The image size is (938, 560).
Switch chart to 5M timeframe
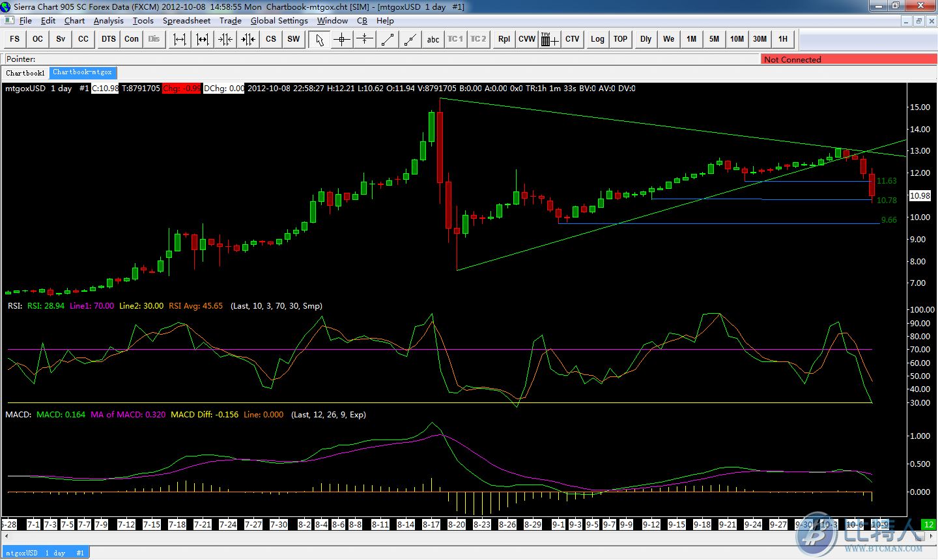[x=715, y=39]
